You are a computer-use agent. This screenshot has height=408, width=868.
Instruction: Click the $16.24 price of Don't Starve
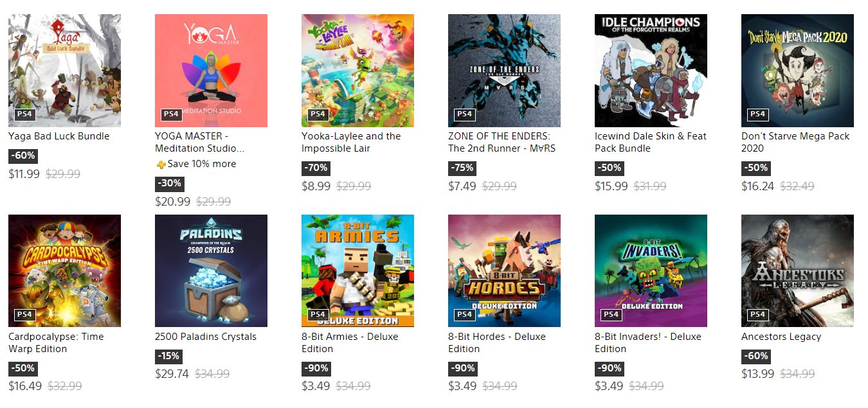(x=757, y=186)
